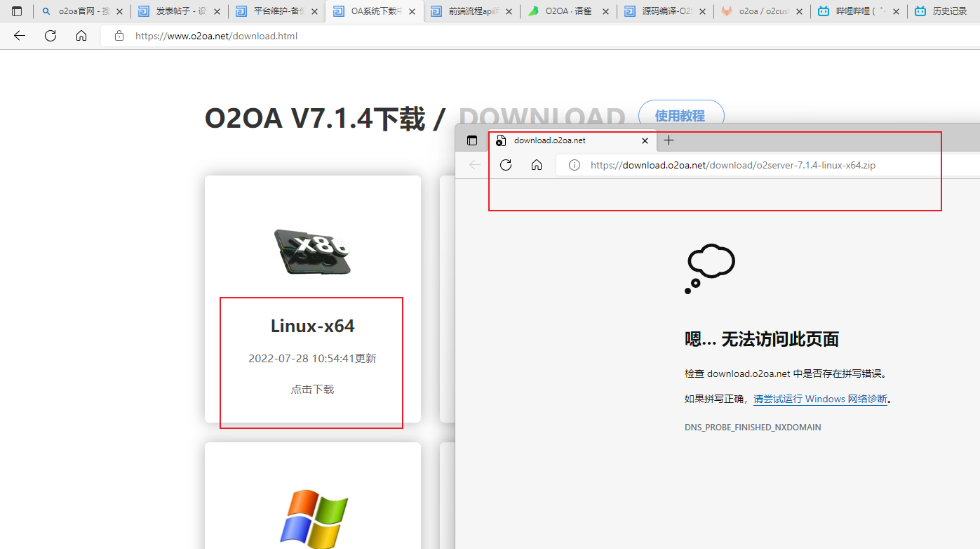Image resolution: width=980 pixels, height=549 pixels.
Task: Go back in the main browser window
Action: tap(20, 36)
